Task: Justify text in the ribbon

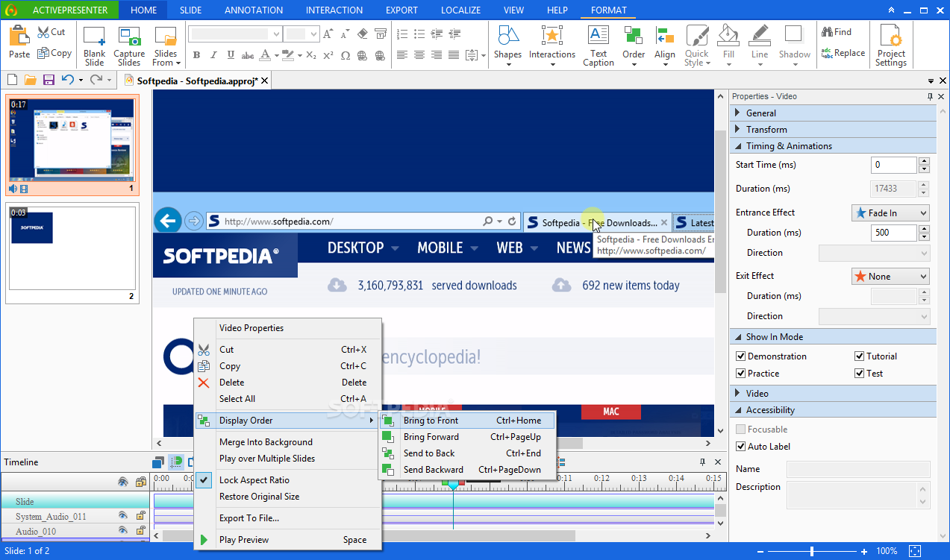Action: (x=454, y=55)
